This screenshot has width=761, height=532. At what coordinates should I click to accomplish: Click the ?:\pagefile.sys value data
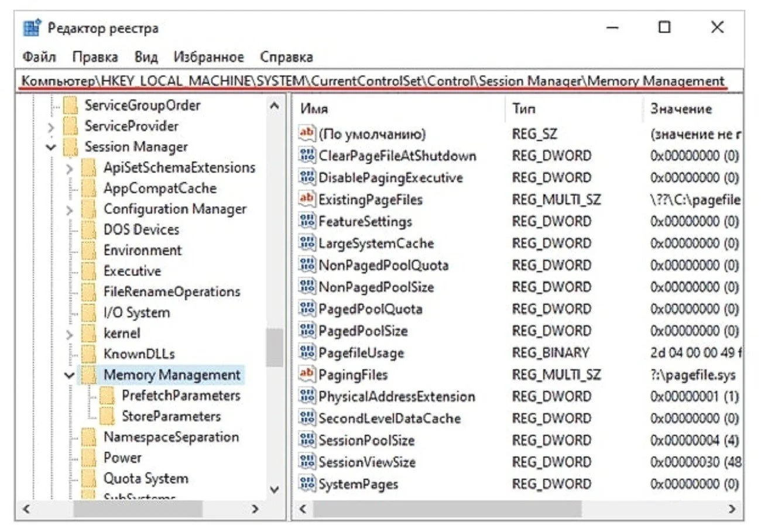(x=693, y=375)
